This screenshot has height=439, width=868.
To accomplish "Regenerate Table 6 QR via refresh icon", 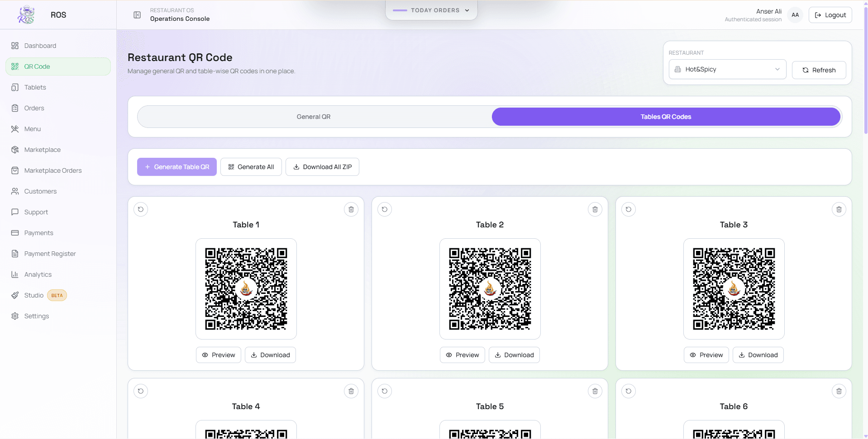I will click(629, 391).
